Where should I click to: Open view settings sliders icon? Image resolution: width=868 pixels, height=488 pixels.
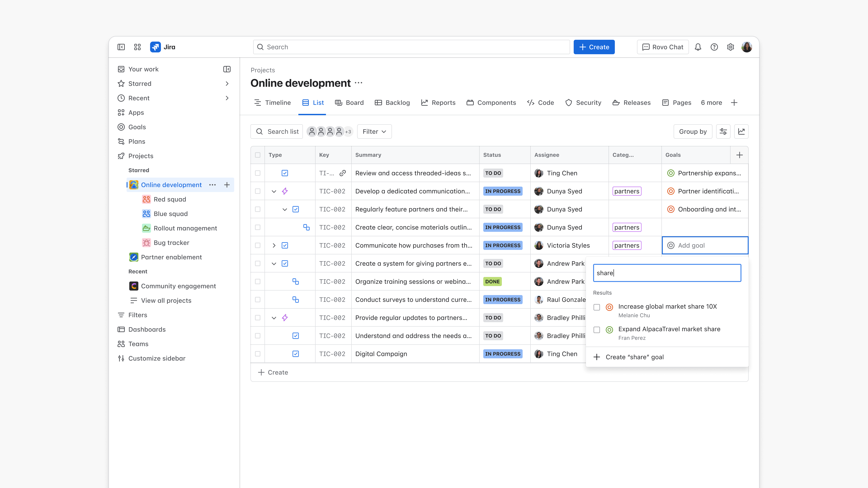click(723, 132)
